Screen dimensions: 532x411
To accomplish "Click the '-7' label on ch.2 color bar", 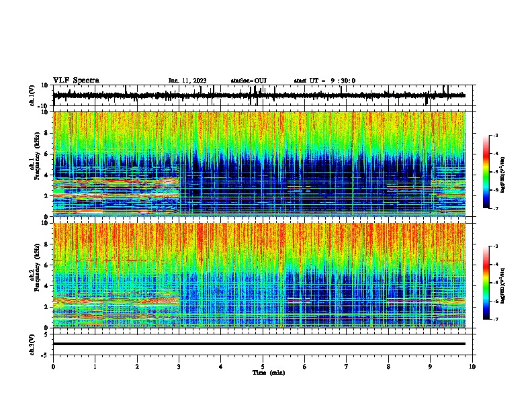I will click(495, 319).
